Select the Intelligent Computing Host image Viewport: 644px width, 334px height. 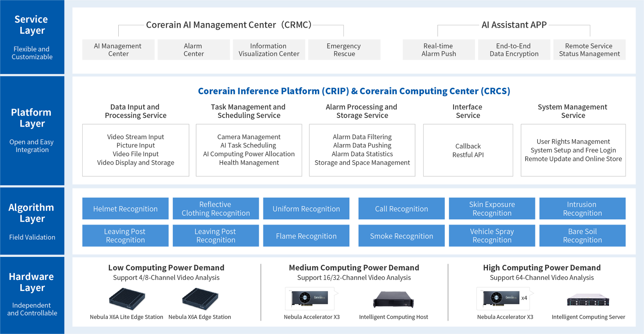point(394,299)
